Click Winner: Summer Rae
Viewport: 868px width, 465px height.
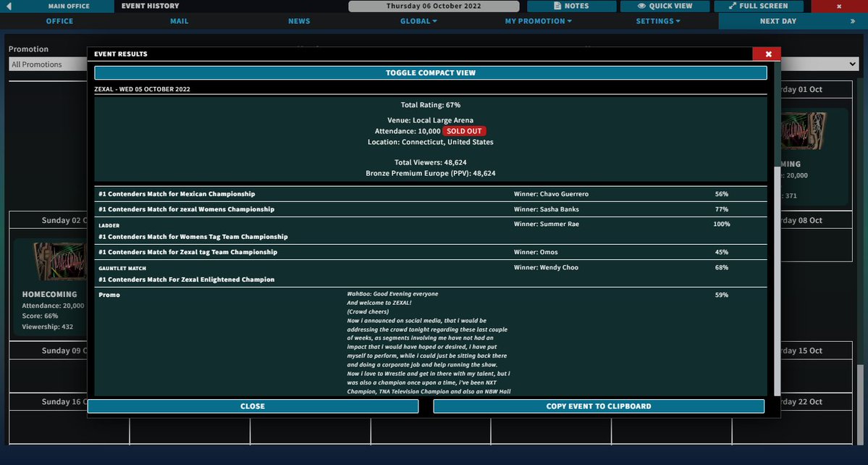[x=546, y=224]
